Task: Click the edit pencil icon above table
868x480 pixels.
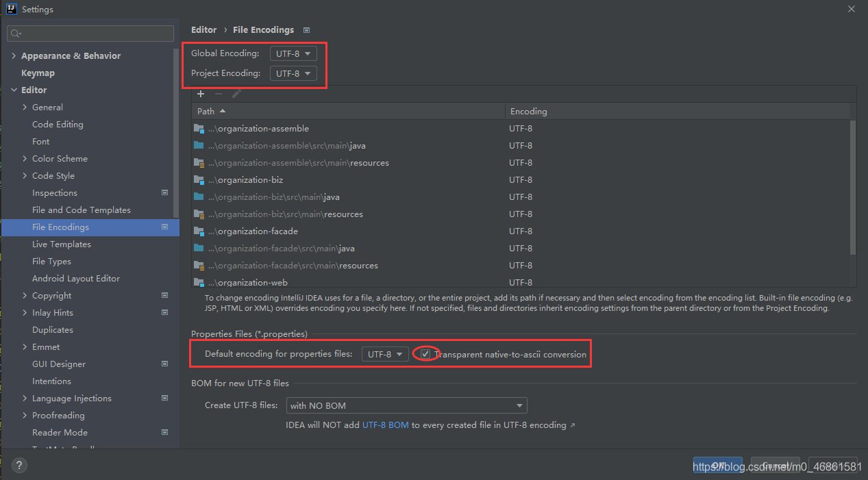Action: [x=236, y=94]
